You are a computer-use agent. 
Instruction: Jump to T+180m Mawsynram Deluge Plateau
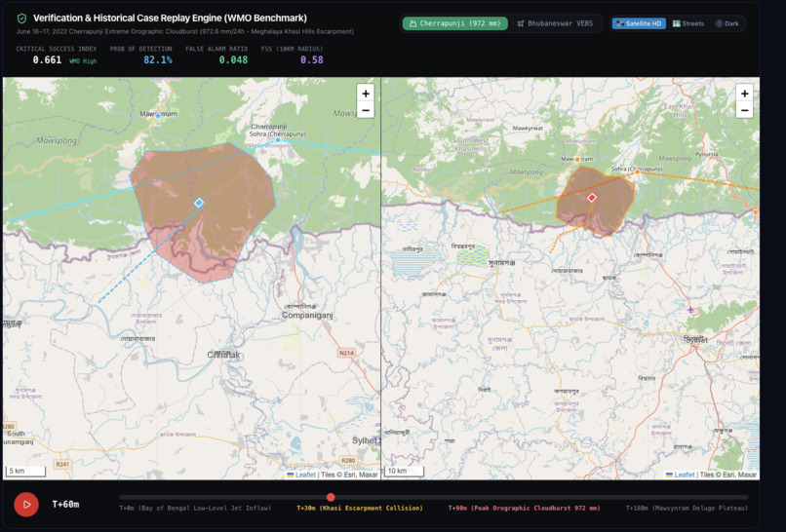coord(687,508)
